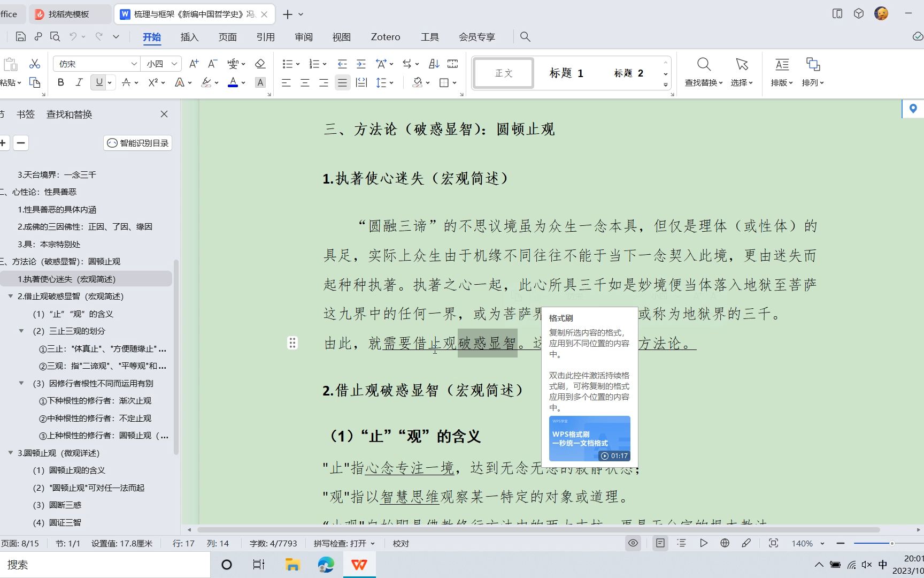Apply the 标题 1 style
The image size is (924, 578).
566,73
